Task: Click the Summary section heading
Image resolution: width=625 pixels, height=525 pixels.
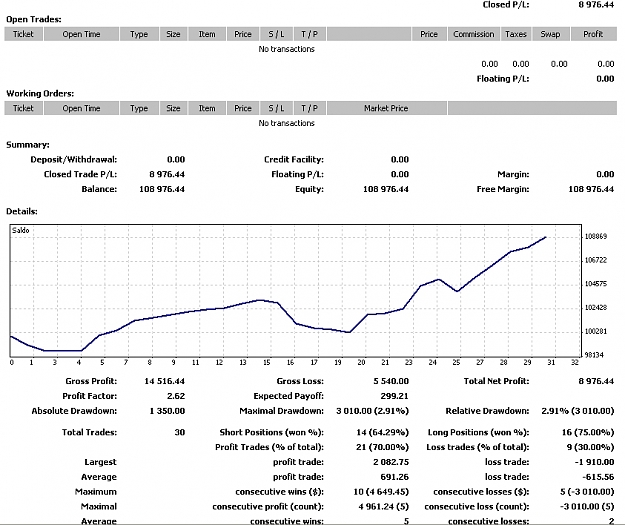Action: (28, 145)
